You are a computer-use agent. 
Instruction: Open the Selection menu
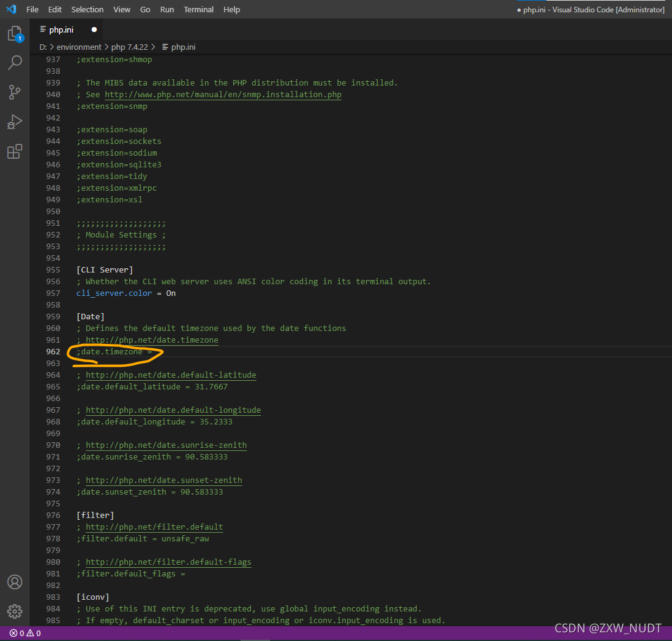click(87, 9)
